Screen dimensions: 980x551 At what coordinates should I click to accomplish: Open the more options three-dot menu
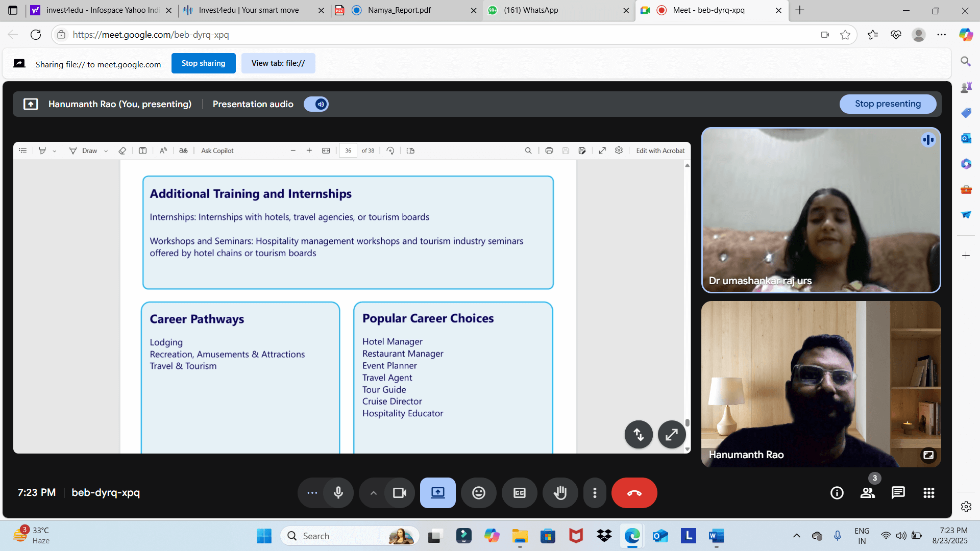coord(595,493)
